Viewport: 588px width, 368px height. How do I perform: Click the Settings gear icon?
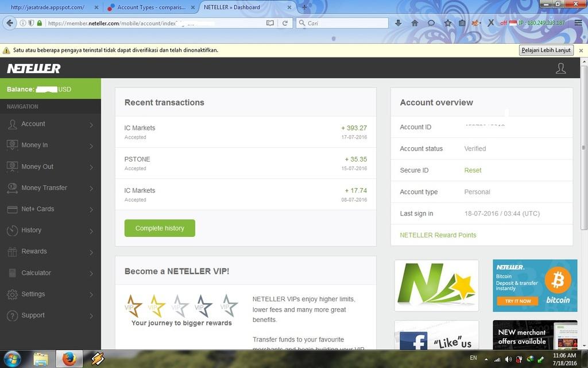13,294
